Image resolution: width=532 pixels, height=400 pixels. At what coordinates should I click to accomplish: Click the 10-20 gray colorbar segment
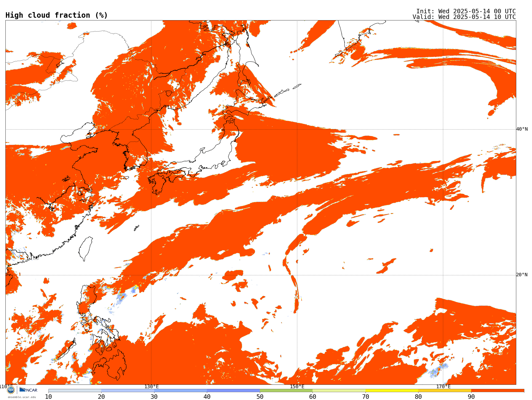point(75,391)
